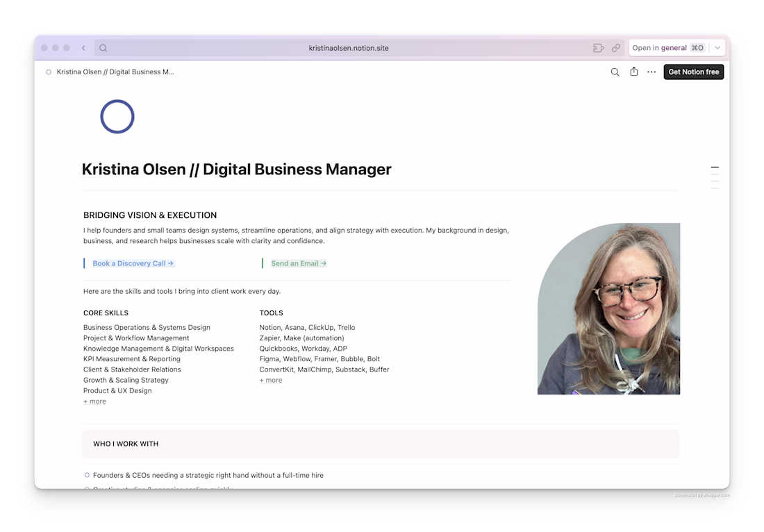764x532 pixels.
Task: Click Notion, Asana, ClickUp, Trello line
Action: (x=307, y=328)
